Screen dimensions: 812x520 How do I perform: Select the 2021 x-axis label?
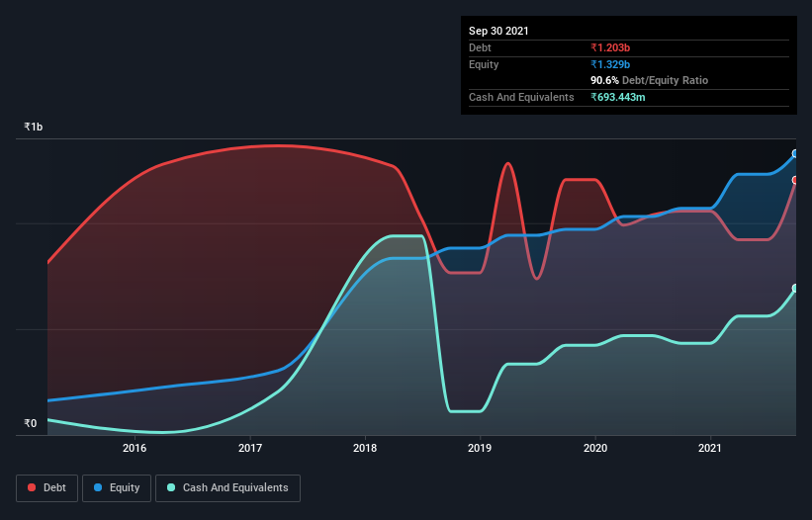(x=709, y=448)
